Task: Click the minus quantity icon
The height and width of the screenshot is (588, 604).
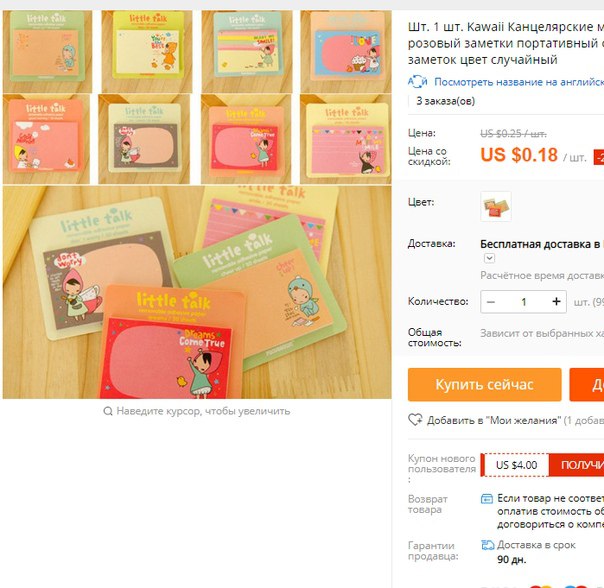Action: click(x=491, y=302)
